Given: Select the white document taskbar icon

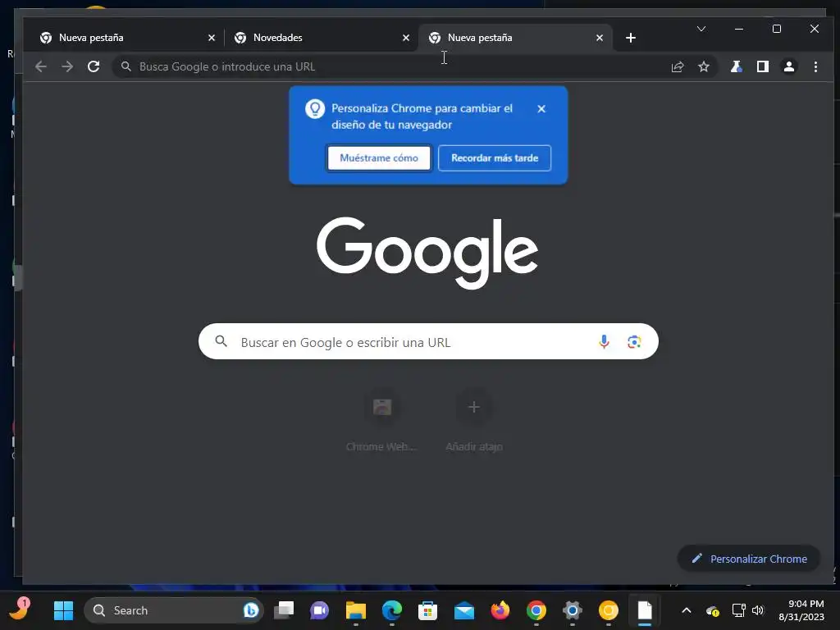Looking at the screenshot, I should (x=645, y=610).
